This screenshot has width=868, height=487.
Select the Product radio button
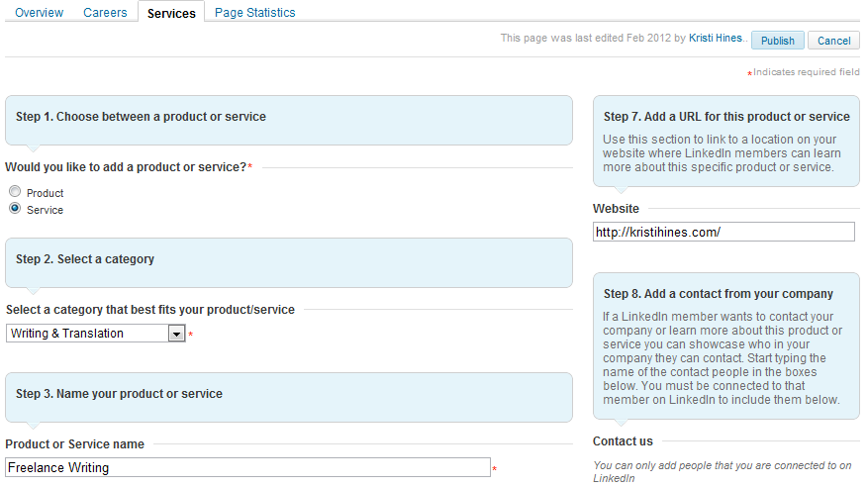(x=15, y=191)
